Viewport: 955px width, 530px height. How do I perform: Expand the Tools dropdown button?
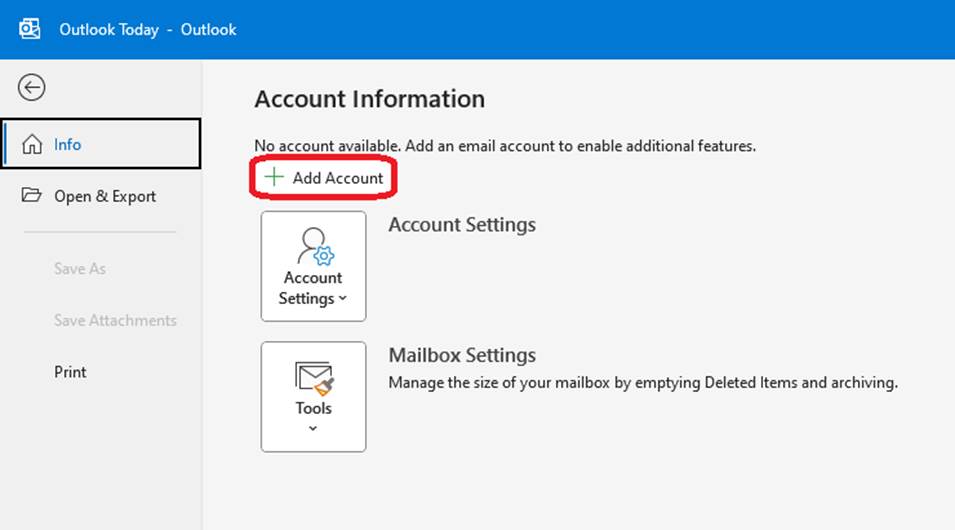pos(314,397)
